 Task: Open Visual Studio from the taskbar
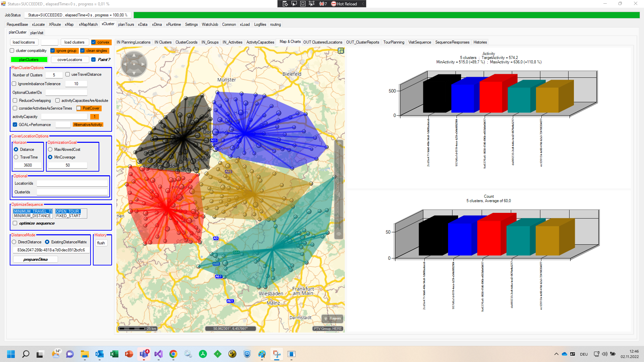coord(158,354)
